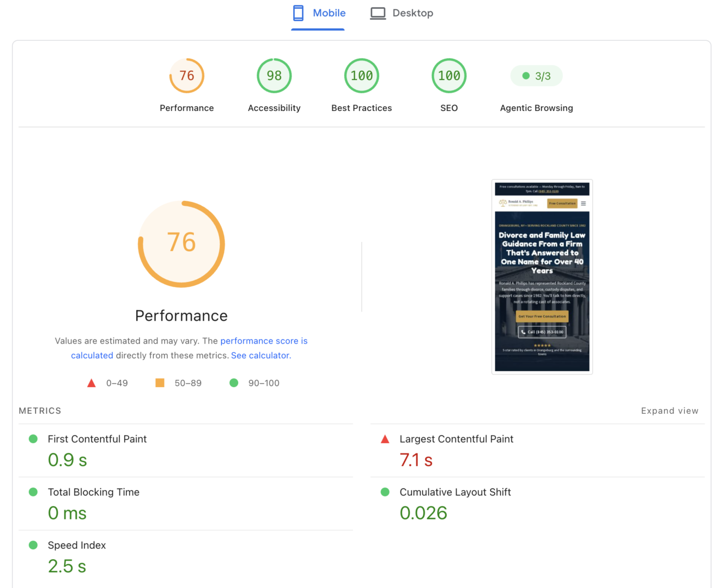Click Expand view for metrics
This screenshot has width=722, height=588.
tap(670, 411)
